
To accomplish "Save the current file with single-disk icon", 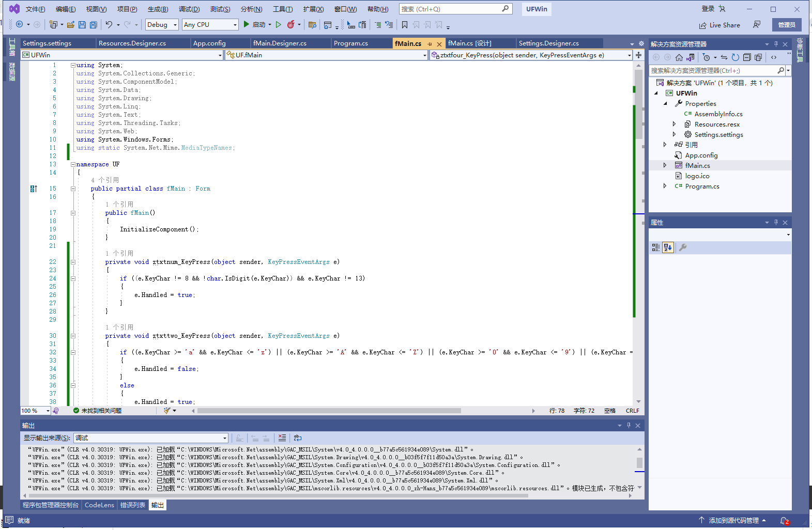I will (x=82, y=24).
